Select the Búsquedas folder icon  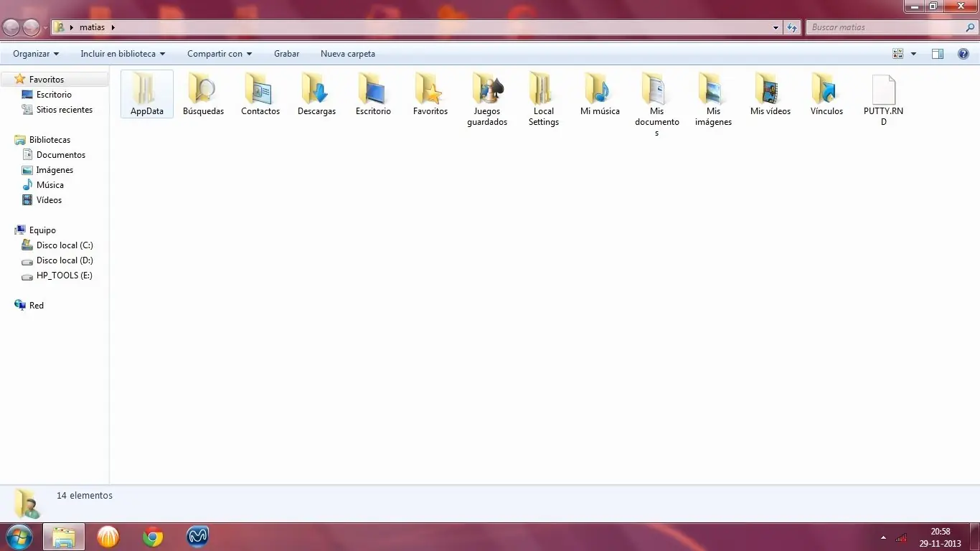point(203,88)
